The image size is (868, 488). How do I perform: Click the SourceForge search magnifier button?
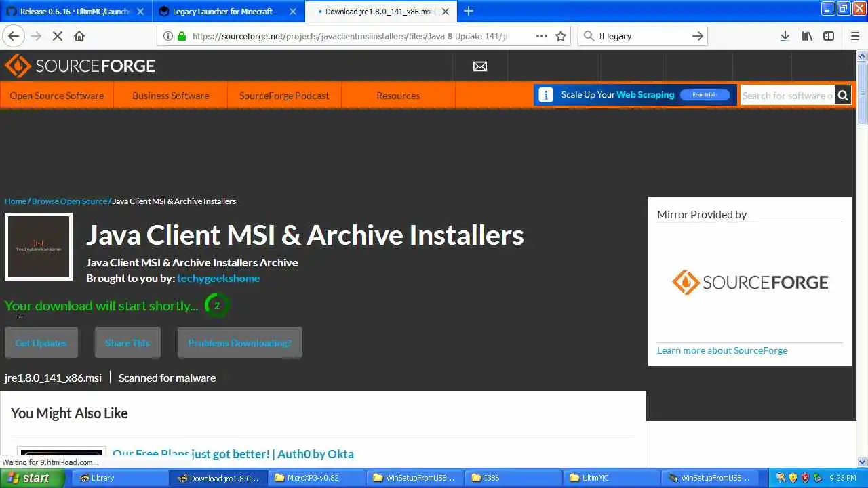click(843, 96)
